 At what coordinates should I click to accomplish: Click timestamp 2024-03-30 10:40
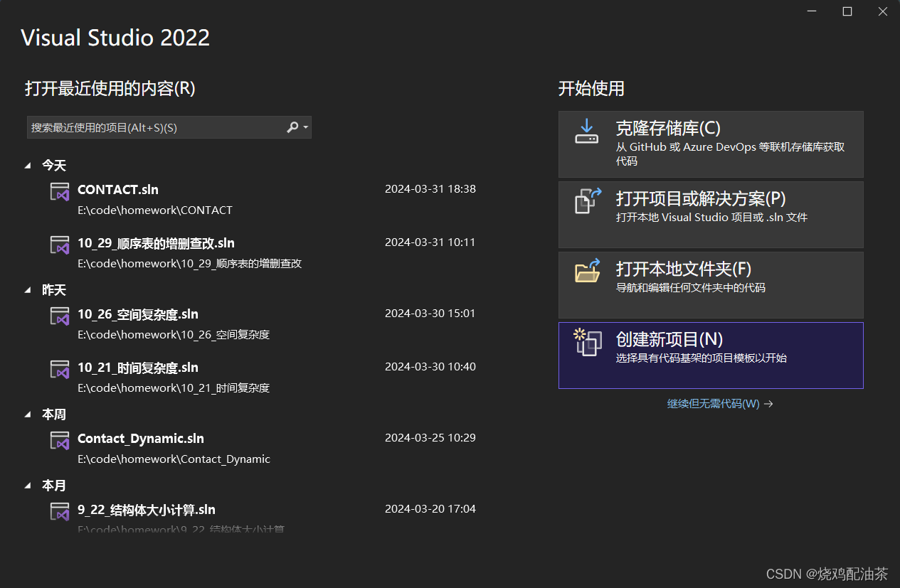click(x=430, y=367)
